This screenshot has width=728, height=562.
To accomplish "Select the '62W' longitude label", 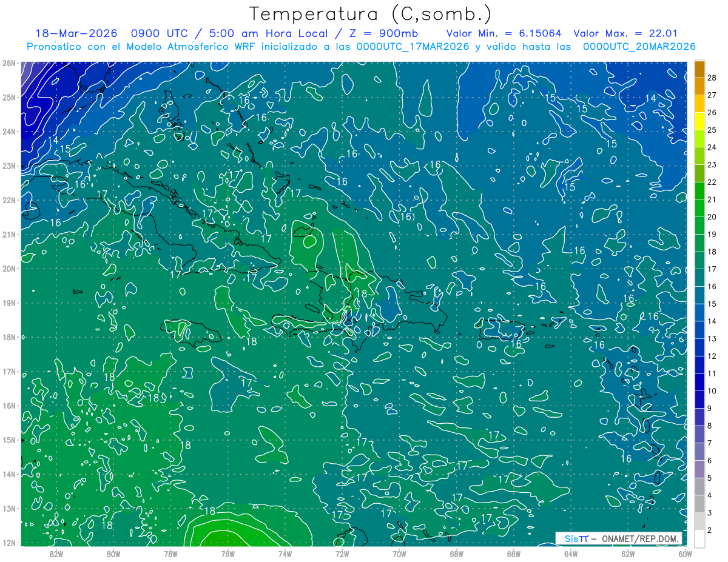I will coord(628,554).
